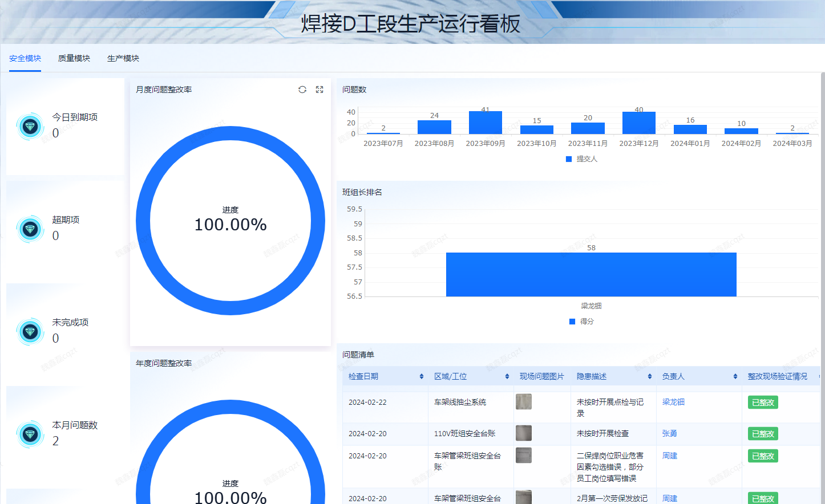Click the diamond icon beside 超期项
Image resolution: width=825 pixels, height=504 pixels.
pyautogui.click(x=30, y=229)
